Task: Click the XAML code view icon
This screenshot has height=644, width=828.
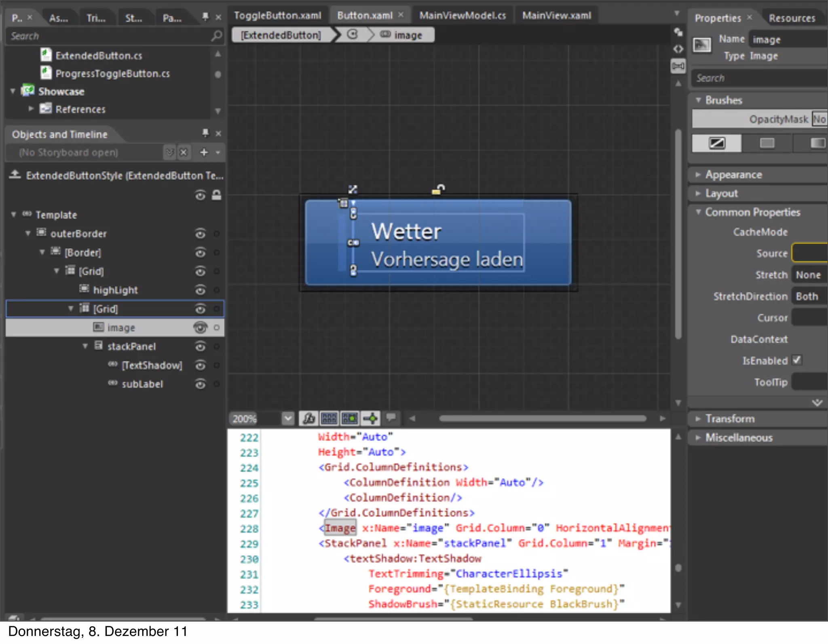Action: tap(678, 49)
